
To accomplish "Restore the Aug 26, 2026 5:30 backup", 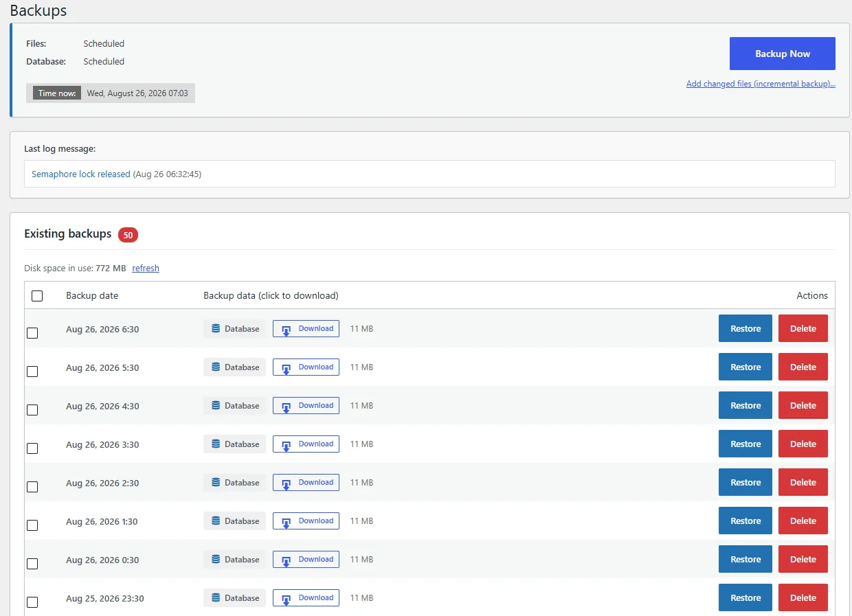I will (745, 367).
